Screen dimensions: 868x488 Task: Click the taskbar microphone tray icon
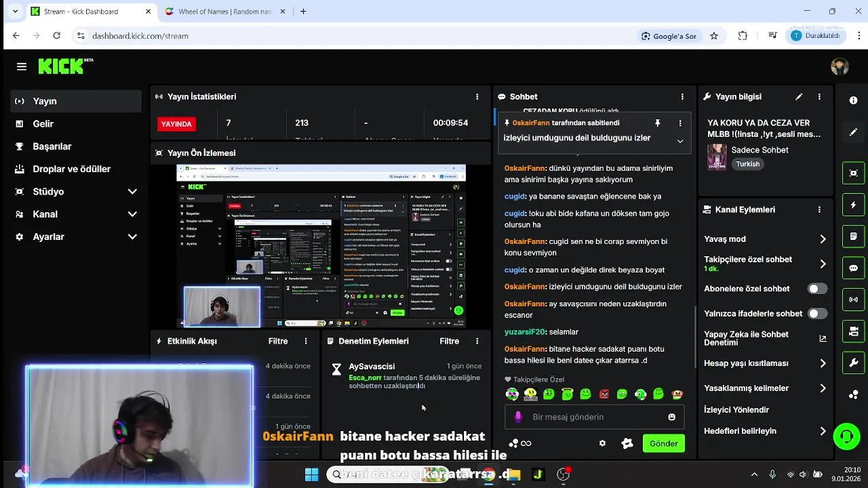772,474
